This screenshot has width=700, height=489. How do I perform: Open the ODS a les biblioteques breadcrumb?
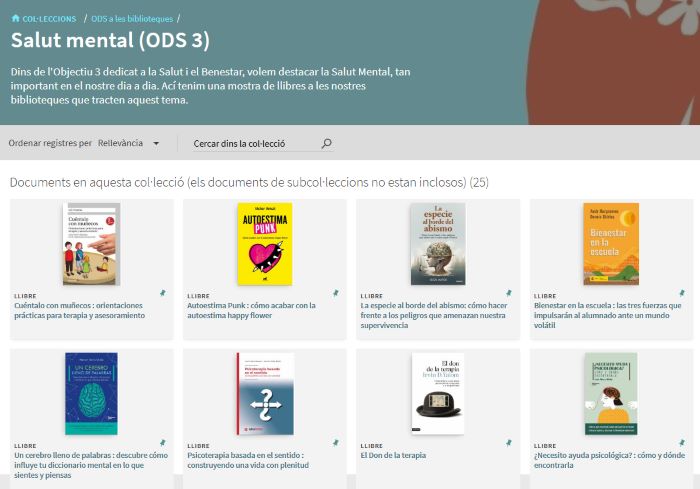coord(131,19)
